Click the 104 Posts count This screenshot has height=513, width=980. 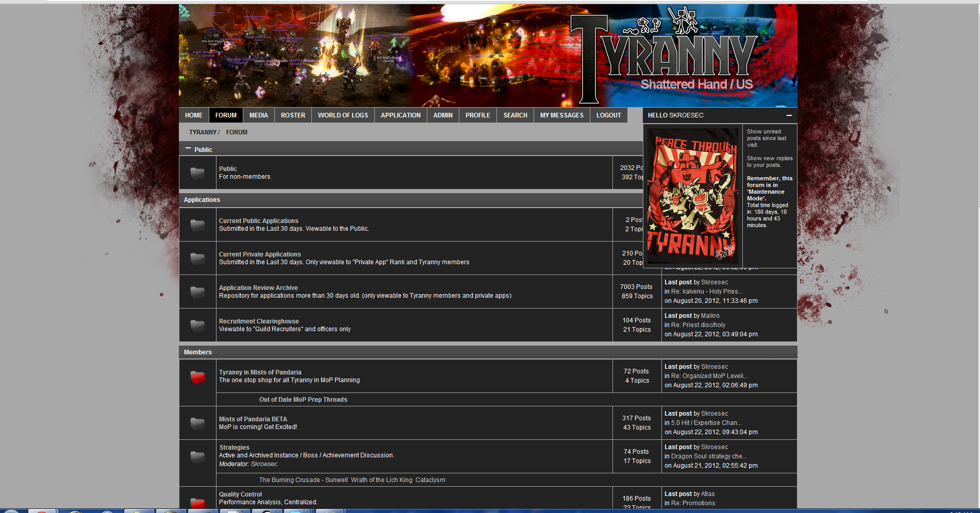tap(636, 320)
